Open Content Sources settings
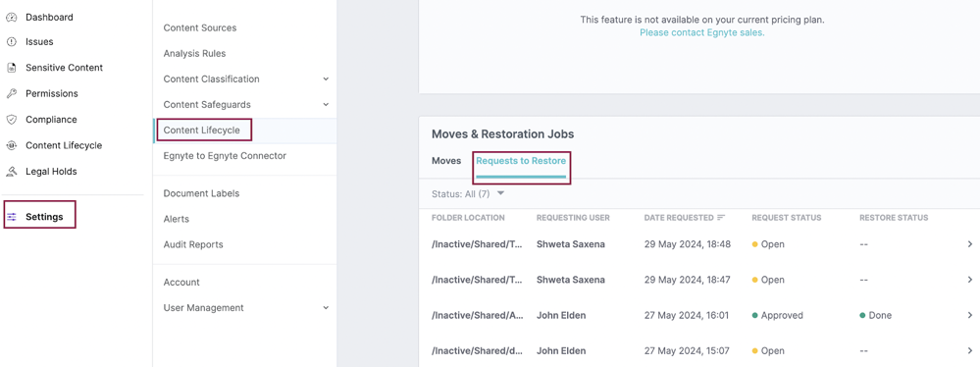This screenshot has width=980, height=367. [200, 28]
